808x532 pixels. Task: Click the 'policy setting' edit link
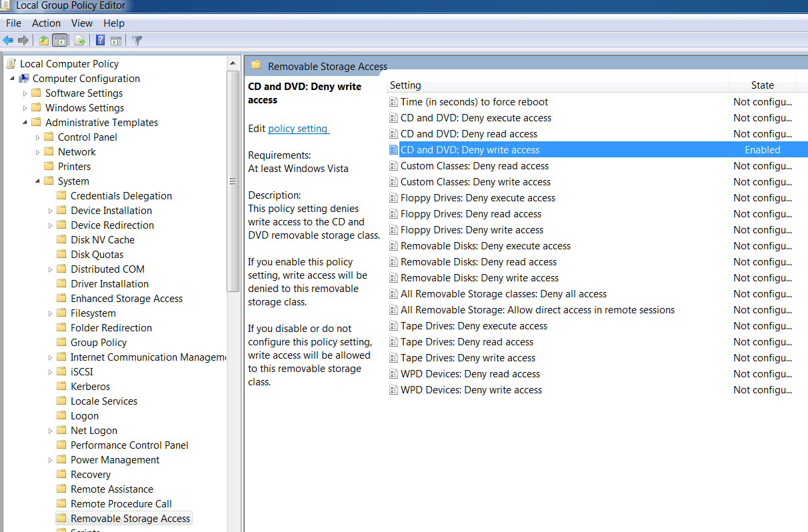[298, 129]
